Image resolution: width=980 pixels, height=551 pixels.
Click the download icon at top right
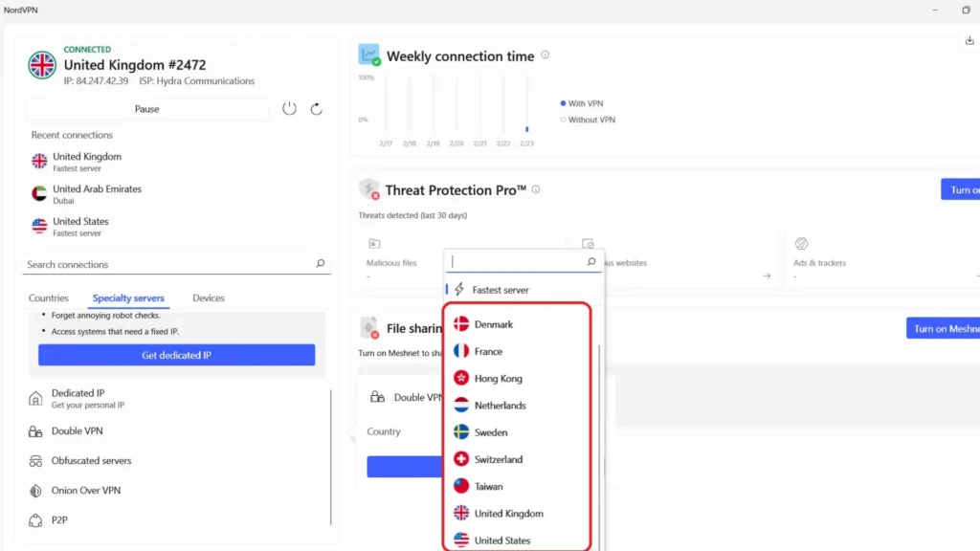(x=969, y=40)
